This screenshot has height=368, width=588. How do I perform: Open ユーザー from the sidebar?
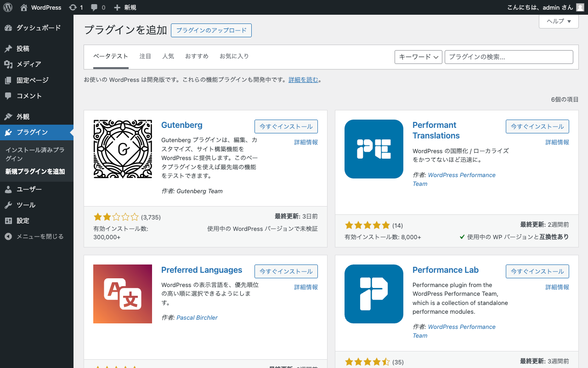(x=37, y=190)
